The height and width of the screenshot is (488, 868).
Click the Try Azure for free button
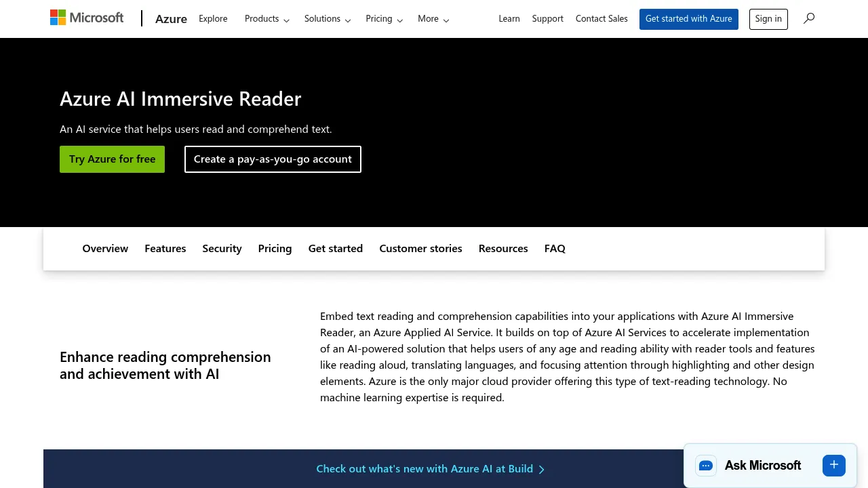coord(112,159)
